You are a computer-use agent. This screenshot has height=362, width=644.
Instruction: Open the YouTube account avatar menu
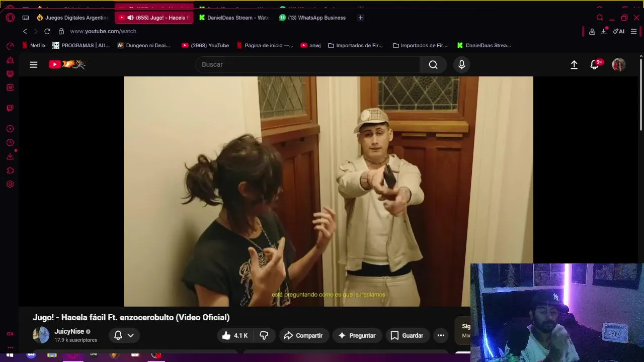[x=618, y=64]
